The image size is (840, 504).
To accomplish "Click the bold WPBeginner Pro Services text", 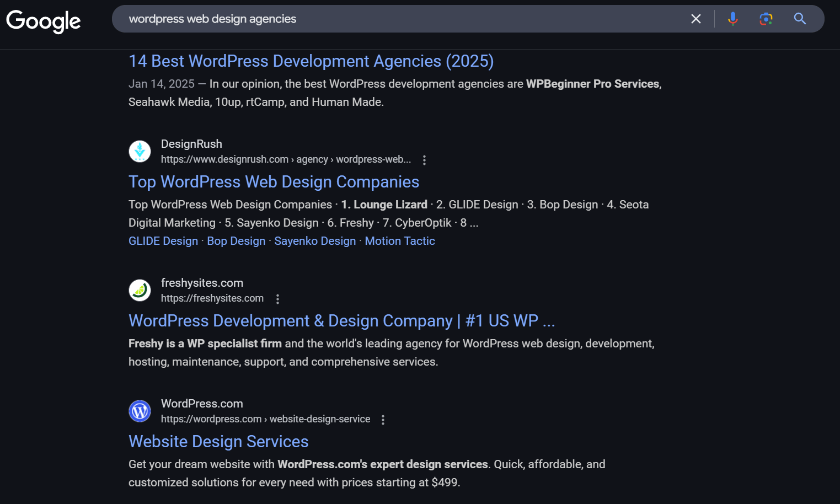I will pos(593,84).
